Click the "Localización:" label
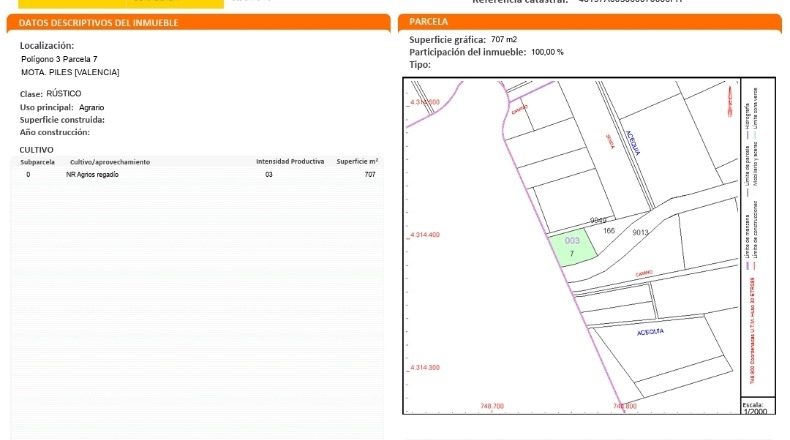 [x=47, y=46]
